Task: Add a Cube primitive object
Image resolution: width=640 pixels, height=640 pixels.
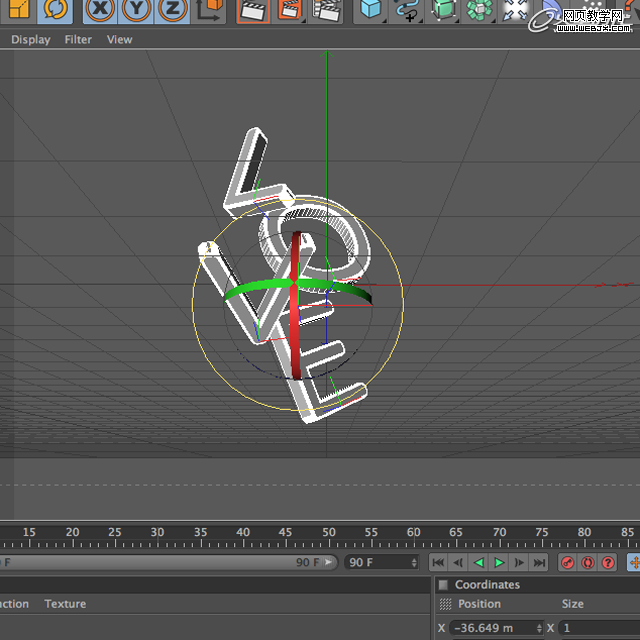Action: 371,10
